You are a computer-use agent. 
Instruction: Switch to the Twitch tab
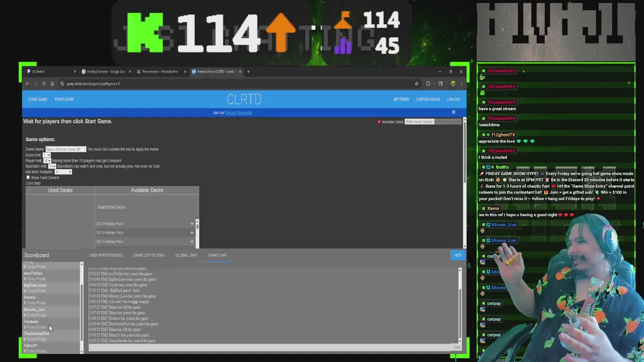click(50, 71)
